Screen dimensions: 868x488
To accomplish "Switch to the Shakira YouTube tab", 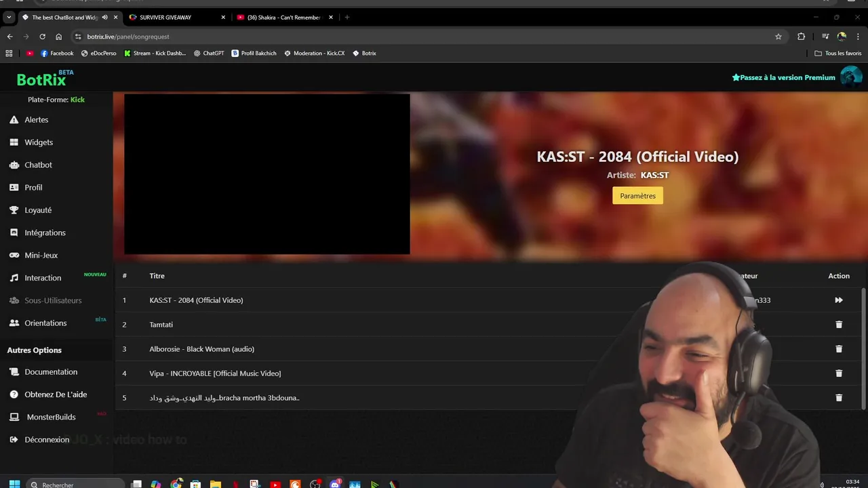I will click(x=283, y=18).
